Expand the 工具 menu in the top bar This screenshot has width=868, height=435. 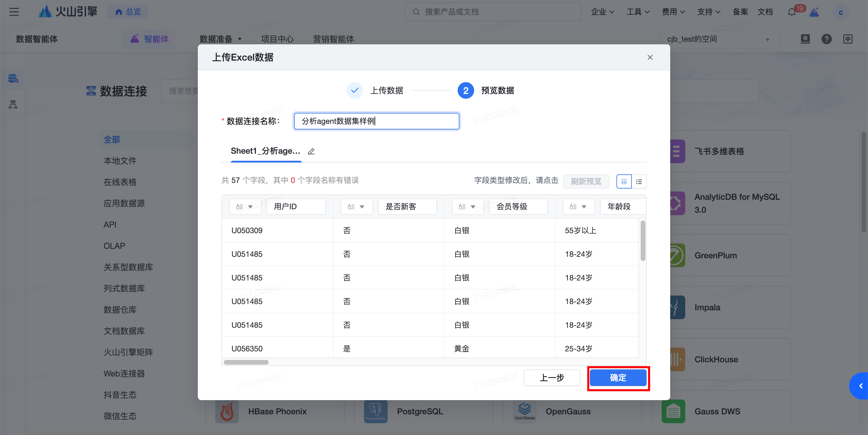click(638, 12)
